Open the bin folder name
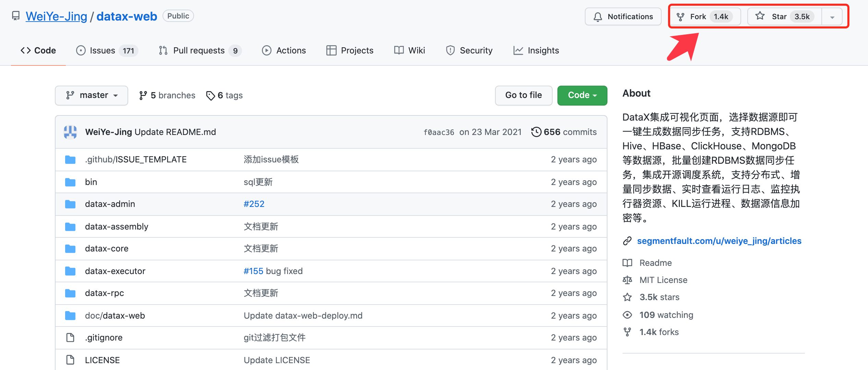The width and height of the screenshot is (868, 370). (91, 182)
